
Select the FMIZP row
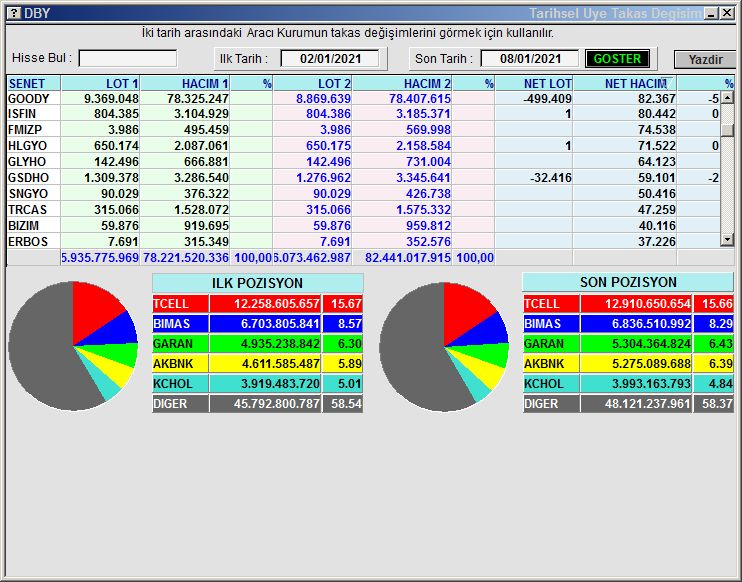pos(363,130)
